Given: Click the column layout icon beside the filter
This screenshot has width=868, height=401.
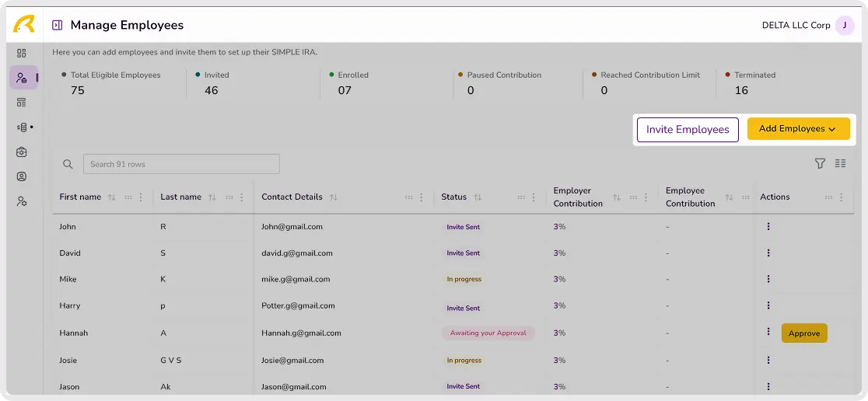Looking at the screenshot, I should [x=840, y=163].
